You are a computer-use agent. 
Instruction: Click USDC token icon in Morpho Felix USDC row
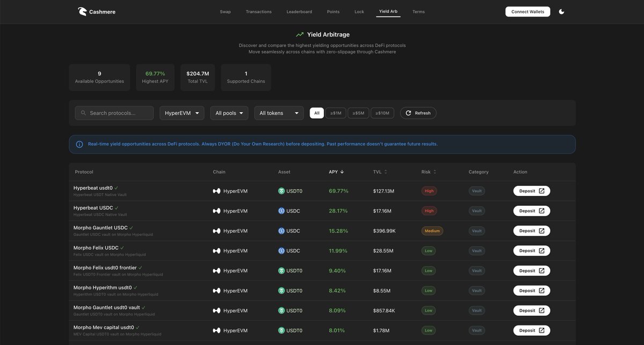click(281, 251)
